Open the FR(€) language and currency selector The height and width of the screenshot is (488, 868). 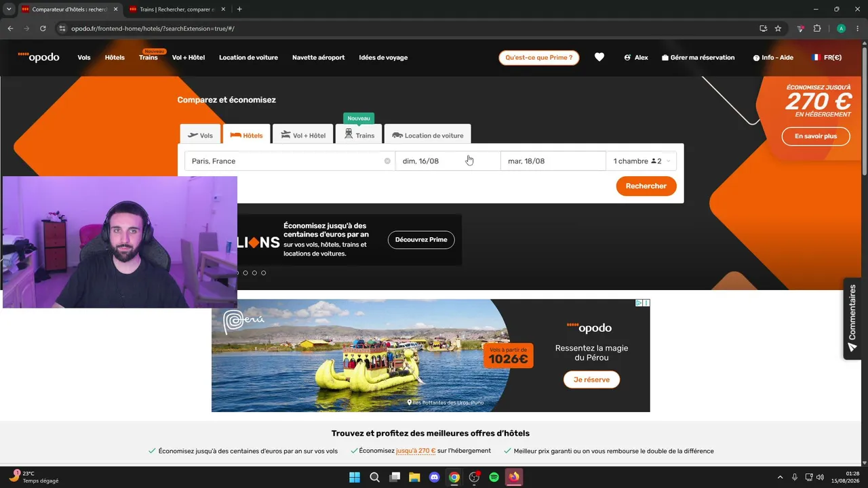tap(827, 58)
